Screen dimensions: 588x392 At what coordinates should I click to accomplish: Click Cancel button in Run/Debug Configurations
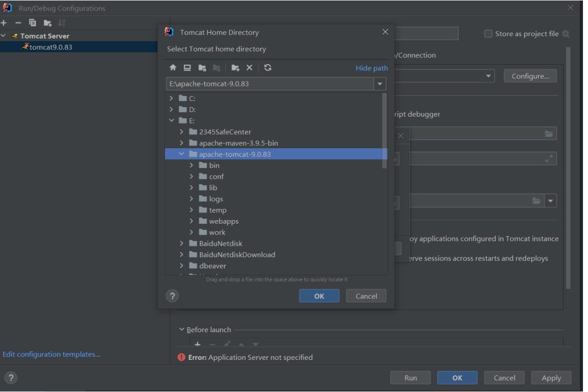point(505,378)
